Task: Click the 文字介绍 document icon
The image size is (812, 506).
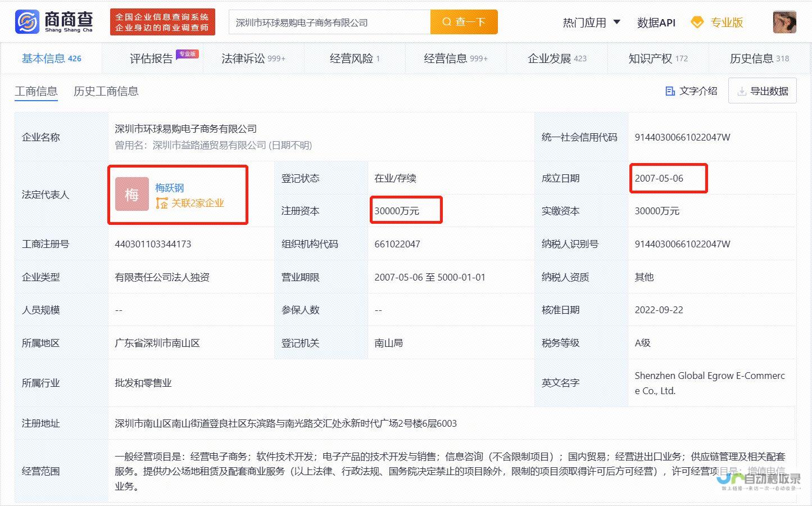Action: (670, 91)
